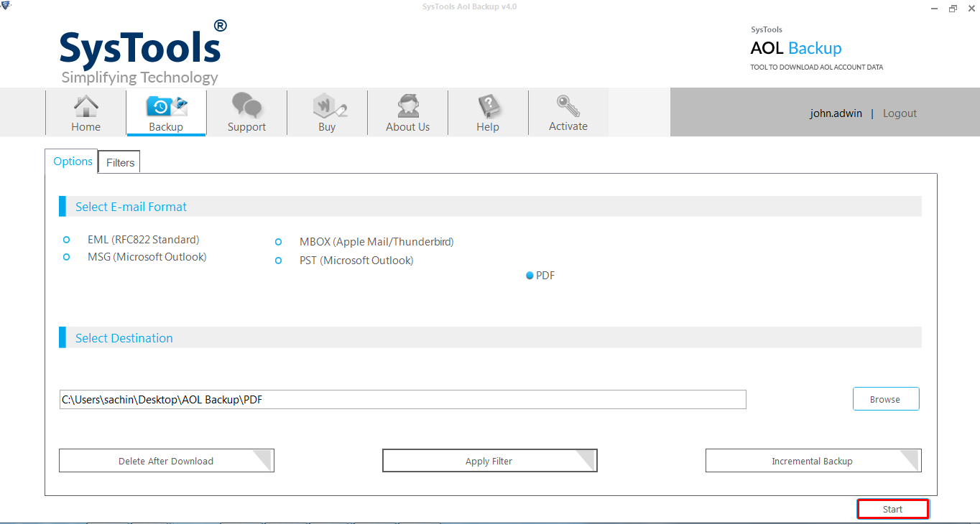Restore down the application window
This screenshot has width=980, height=524.
pos(953,8)
